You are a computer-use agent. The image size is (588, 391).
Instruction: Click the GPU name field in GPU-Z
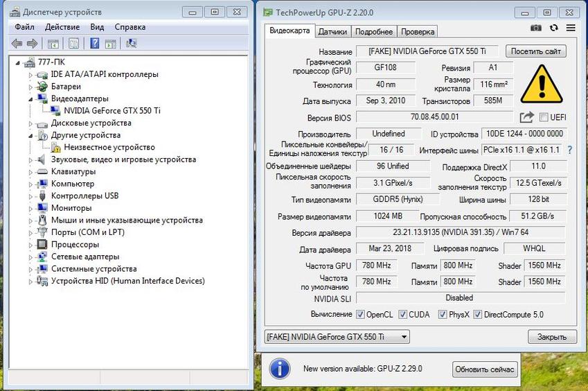[x=427, y=51]
